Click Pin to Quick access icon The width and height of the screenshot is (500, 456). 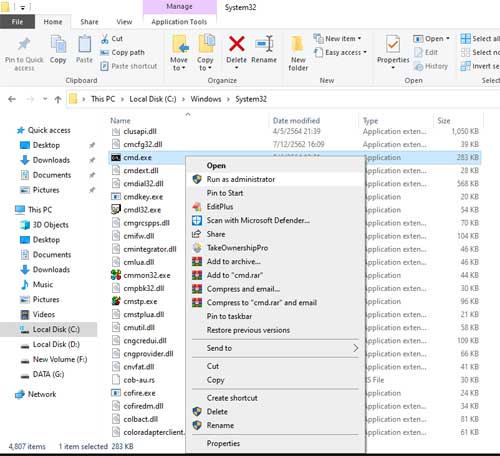[x=24, y=45]
